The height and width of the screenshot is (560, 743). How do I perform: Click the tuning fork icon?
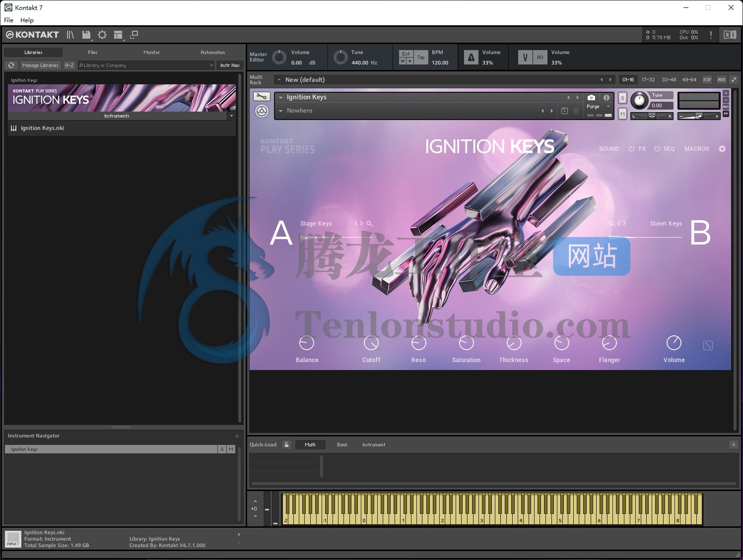point(525,58)
